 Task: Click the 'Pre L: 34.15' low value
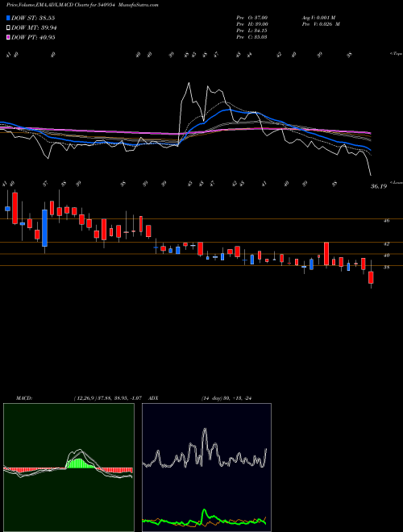pyautogui.click(x=253, y=31)
